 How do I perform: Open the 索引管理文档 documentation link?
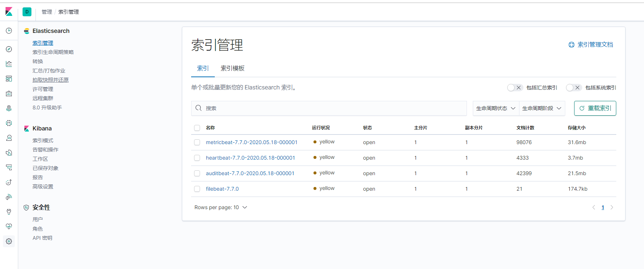(x=595, y=45)
